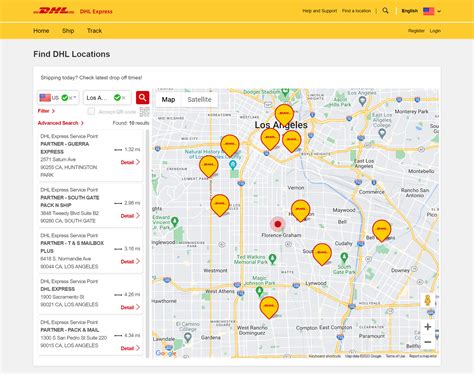
Task: Switch to the Map view tab
Action: click(x=168, y=99)
